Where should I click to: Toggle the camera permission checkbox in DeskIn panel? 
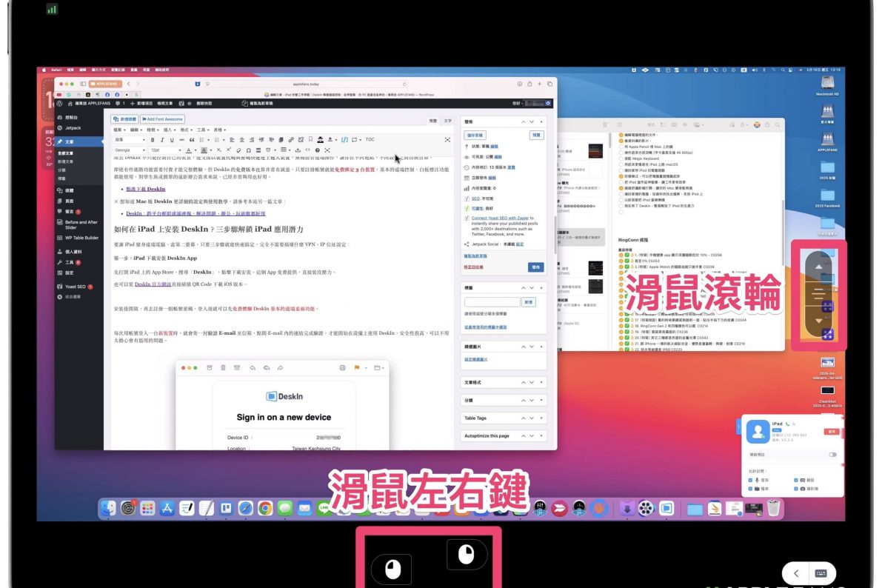point(796,490)
